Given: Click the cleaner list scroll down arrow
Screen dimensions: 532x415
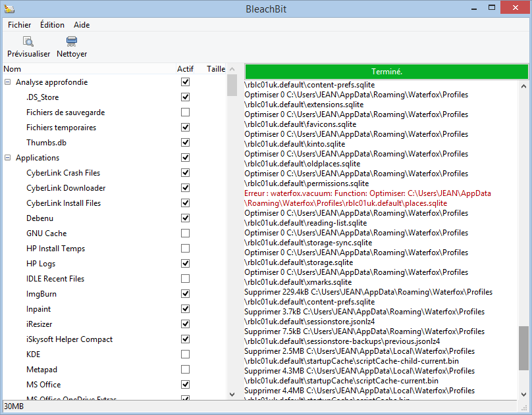Looking at the screenshot, I should click(x=232, y=395).
